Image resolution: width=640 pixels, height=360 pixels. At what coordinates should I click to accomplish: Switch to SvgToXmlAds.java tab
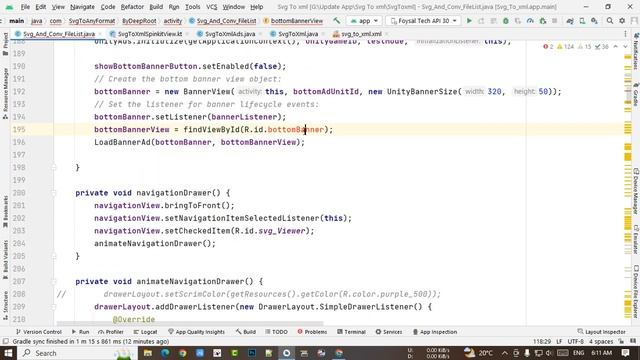230,34
